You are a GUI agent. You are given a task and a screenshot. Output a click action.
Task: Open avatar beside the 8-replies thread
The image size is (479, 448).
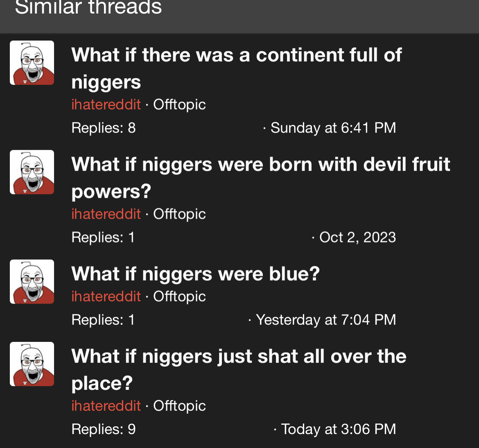[32, 63]
